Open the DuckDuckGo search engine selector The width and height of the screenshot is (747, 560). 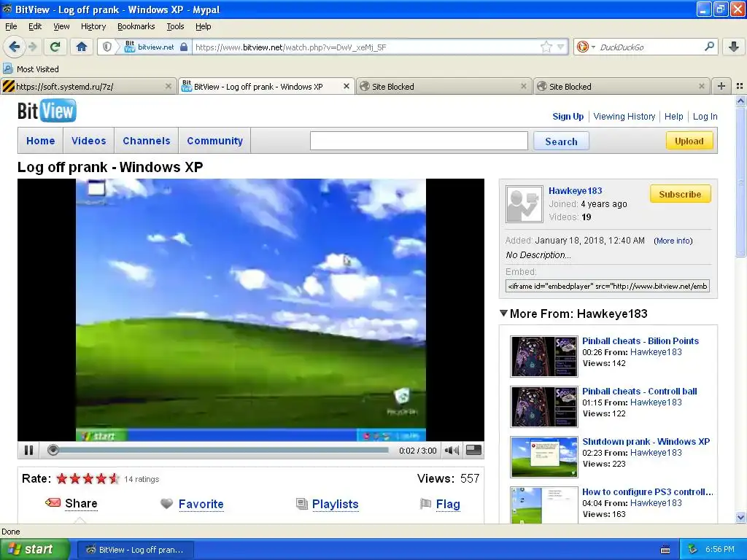pos(586,47)
